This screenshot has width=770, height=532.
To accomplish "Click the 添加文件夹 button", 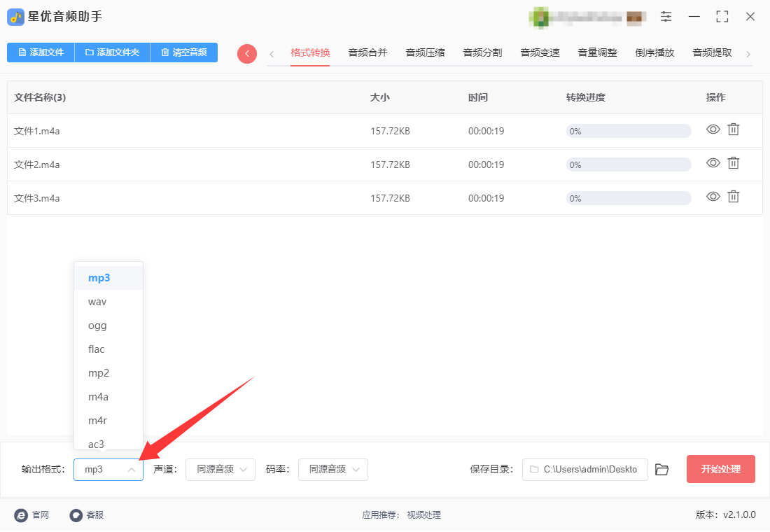I will pyautogui.click(x=113, y=52).
